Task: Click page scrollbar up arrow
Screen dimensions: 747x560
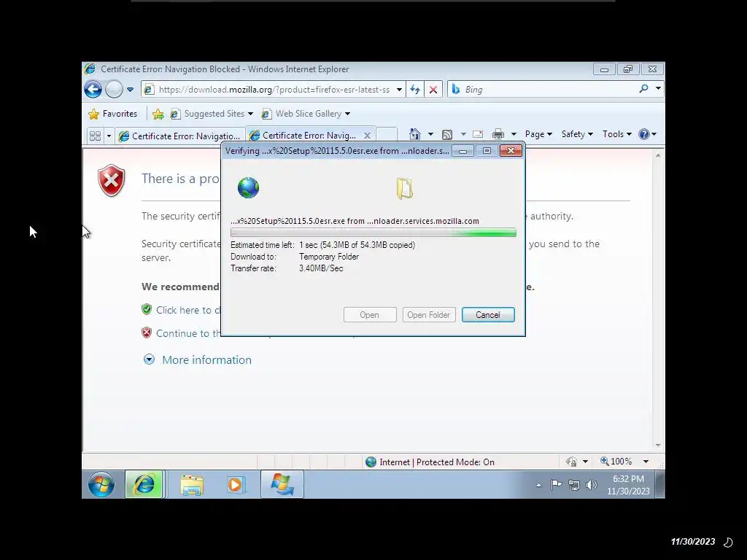Action: click(658, 155)
